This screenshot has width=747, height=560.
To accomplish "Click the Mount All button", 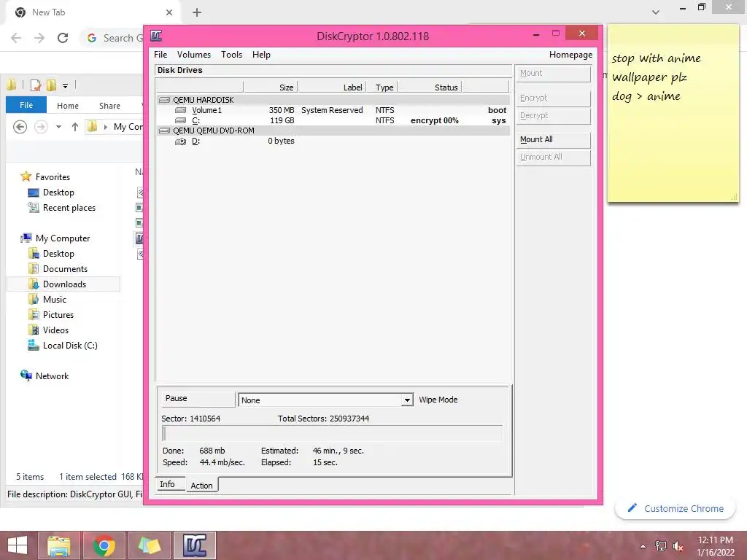I will tap(554, 139).
